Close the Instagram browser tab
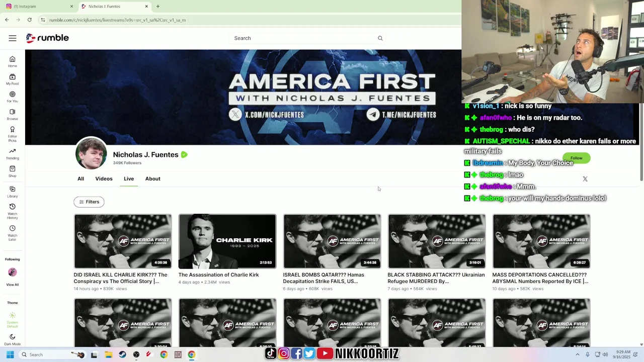The height and width of the screenshot is (362, 644). tap(71, 7)
